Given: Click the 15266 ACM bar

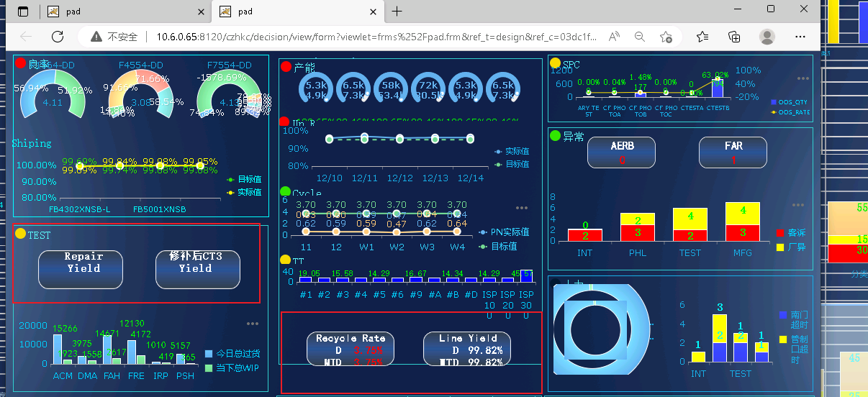Looking at the screenshot, I should click(x=57, y=349).
